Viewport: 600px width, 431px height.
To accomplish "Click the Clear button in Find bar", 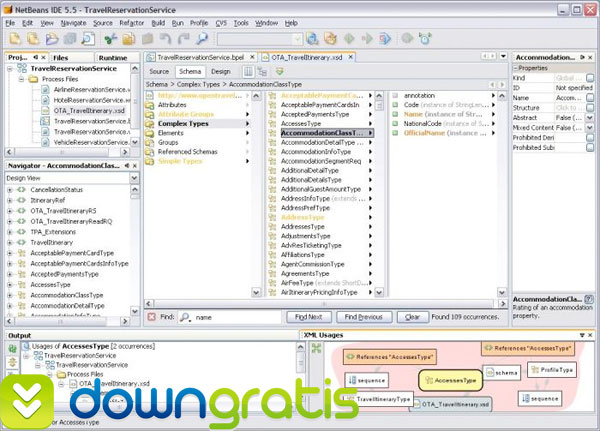I will click(x=410, y=316).
